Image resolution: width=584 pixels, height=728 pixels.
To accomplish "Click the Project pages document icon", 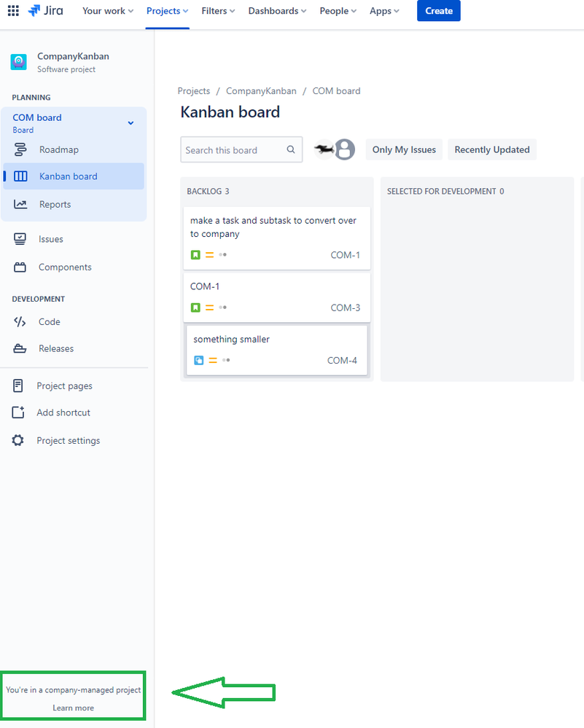I will pyautogui.click(x=18, y=385).
